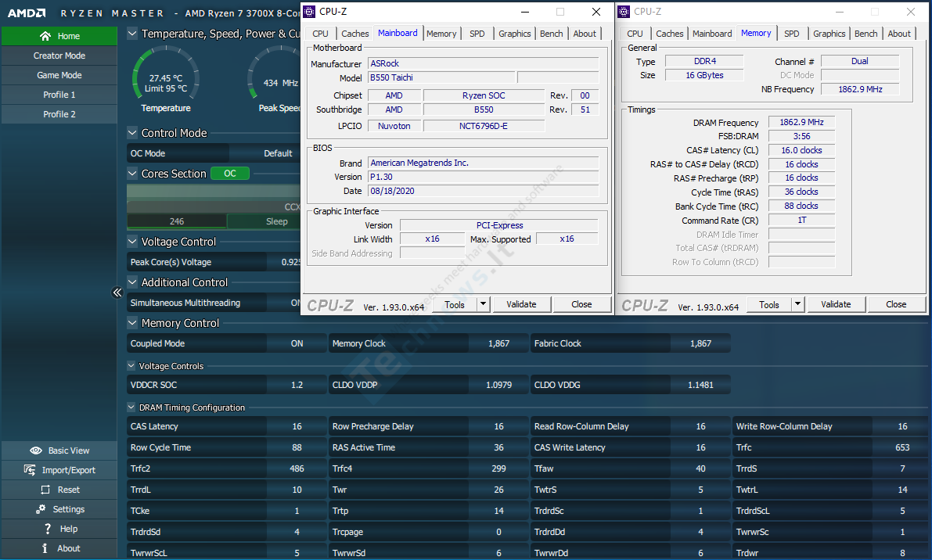Click the Peak Speed gauge dial

click(x=275, y=74)
